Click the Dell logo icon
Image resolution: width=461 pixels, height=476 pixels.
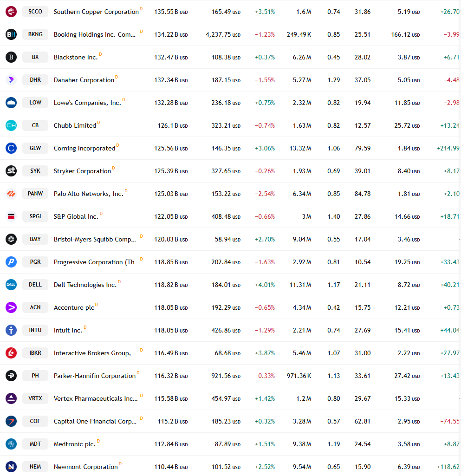pyautogui.click(x=11, y=285)
